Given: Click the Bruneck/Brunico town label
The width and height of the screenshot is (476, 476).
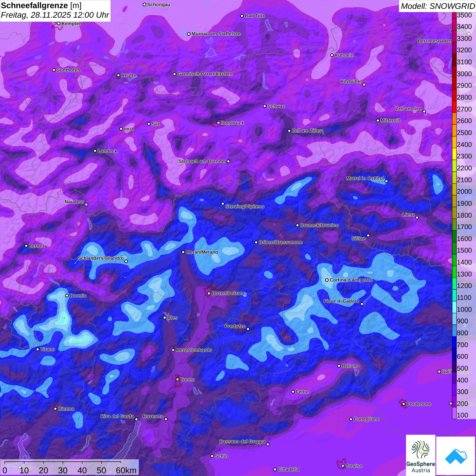Looking at the screenshot, I should click(319, 225).
